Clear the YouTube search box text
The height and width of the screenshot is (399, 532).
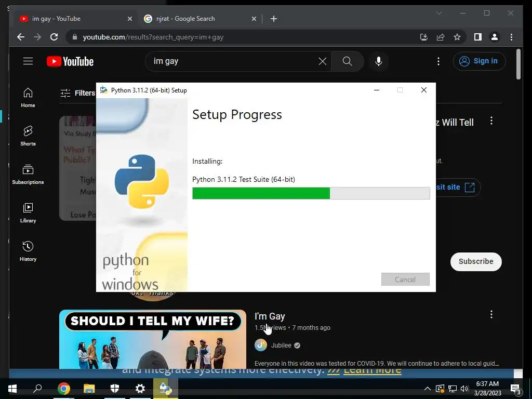322,61
